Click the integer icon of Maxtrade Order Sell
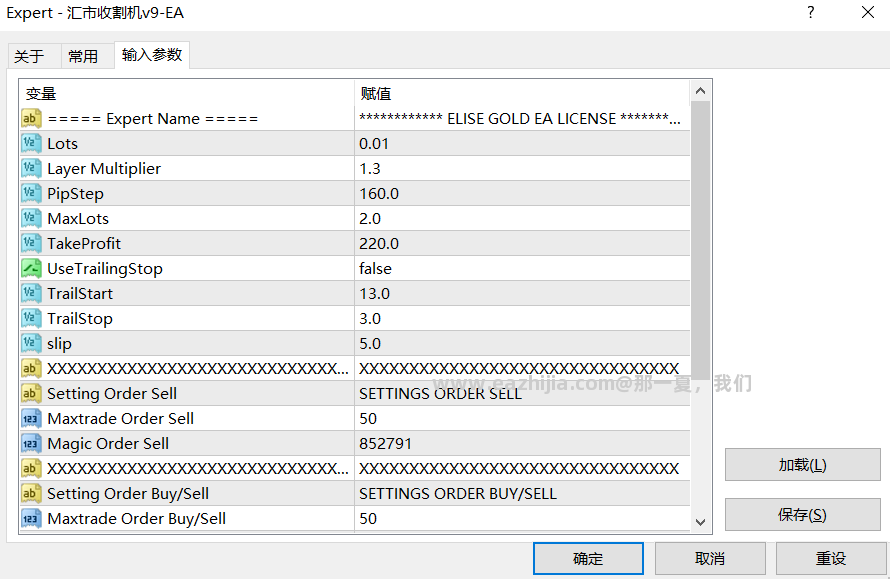890x579 pixels. [31, 418]
